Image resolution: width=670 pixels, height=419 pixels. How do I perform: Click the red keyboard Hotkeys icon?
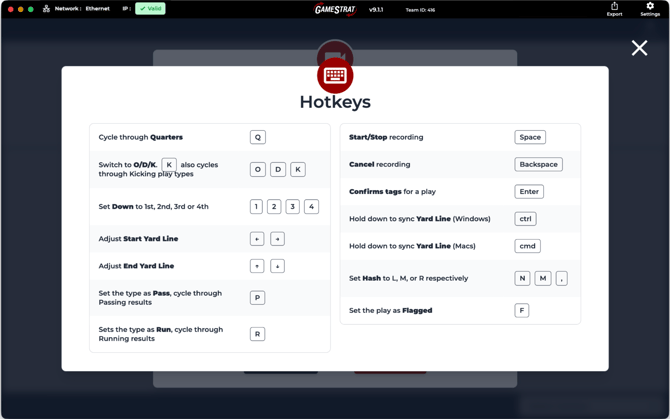(335, 76)
